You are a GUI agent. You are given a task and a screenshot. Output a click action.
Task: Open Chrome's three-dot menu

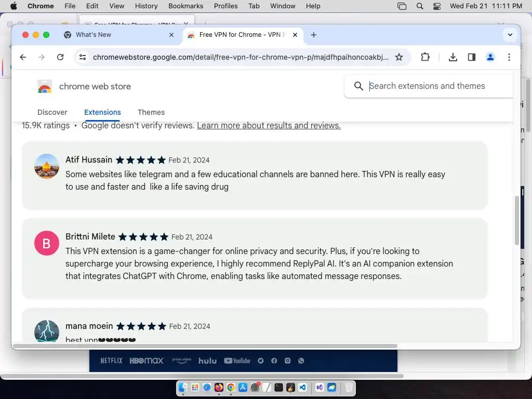pos(509,57)
